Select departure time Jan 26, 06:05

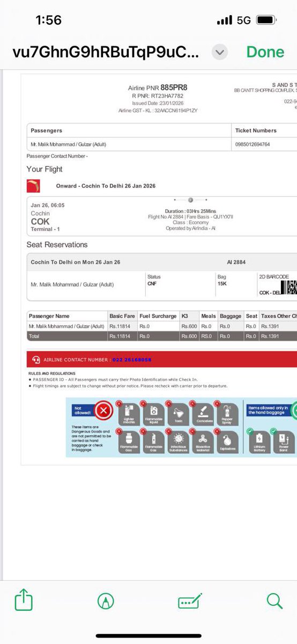pos(47,205)
